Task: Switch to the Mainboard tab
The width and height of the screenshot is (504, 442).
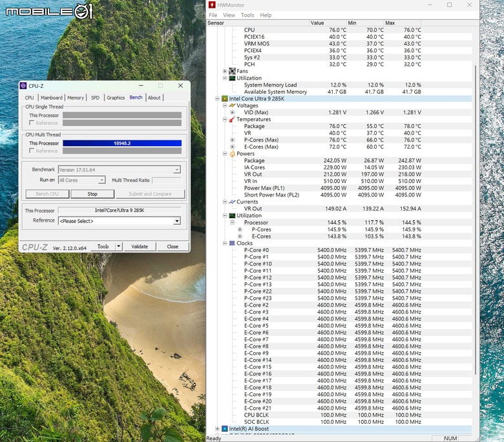Action: tap(52, 98)
